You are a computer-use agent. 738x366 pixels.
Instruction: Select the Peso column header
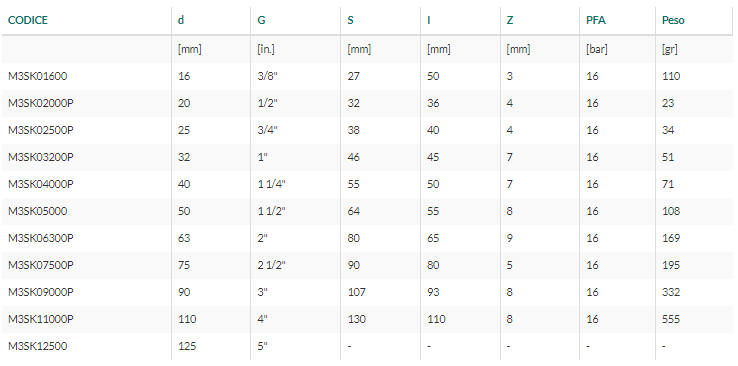pos(673,21)
